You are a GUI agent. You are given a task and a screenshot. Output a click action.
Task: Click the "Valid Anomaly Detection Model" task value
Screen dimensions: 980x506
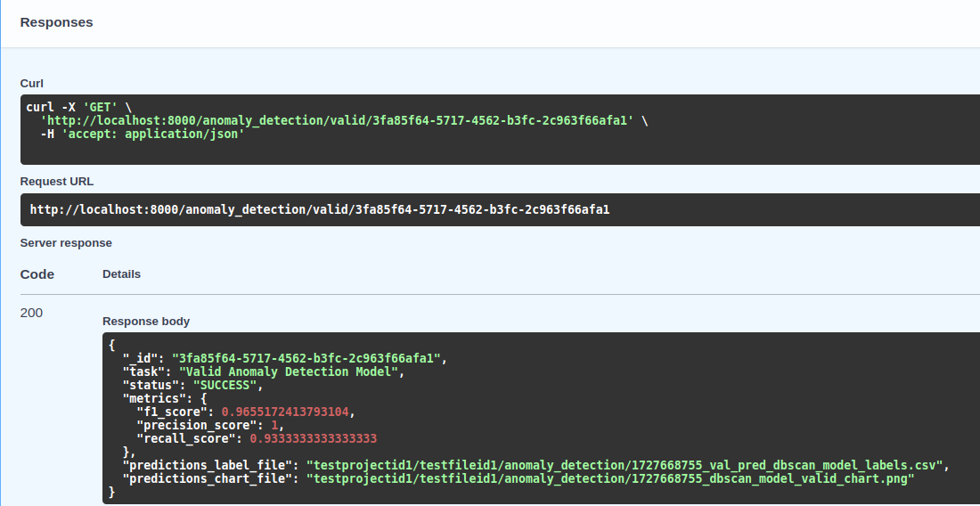pos(289,371)
